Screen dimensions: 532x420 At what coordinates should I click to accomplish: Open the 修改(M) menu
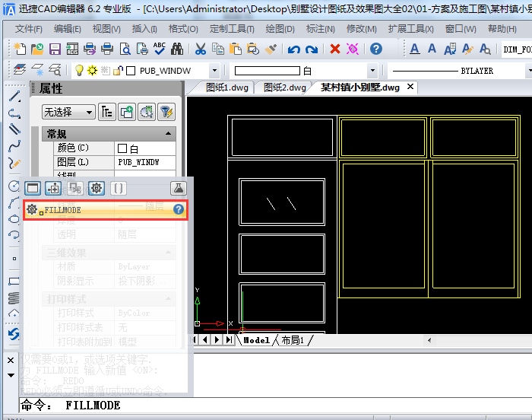point(361,29)
